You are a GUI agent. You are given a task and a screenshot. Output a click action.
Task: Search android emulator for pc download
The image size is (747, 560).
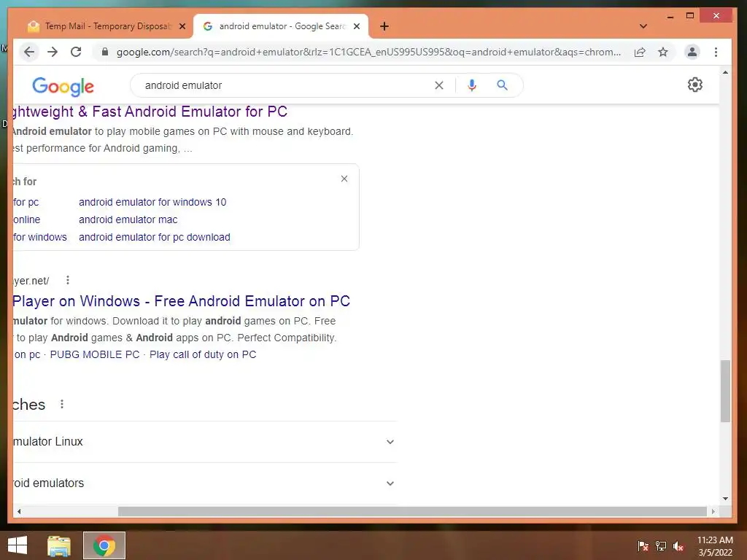point(155,237)
